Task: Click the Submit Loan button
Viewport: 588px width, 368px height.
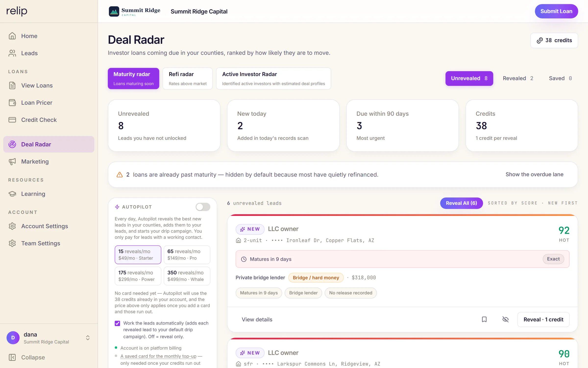Action: (x=556, y=11)
